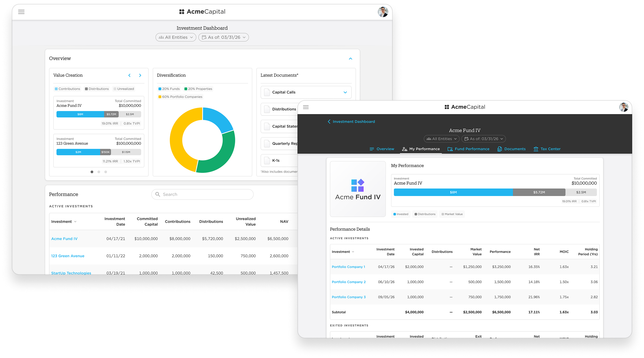This screenshot has height=358, width=644.
Task: Toggle Distributions legend in Value Creation
Action: click(x=97, y=89)
